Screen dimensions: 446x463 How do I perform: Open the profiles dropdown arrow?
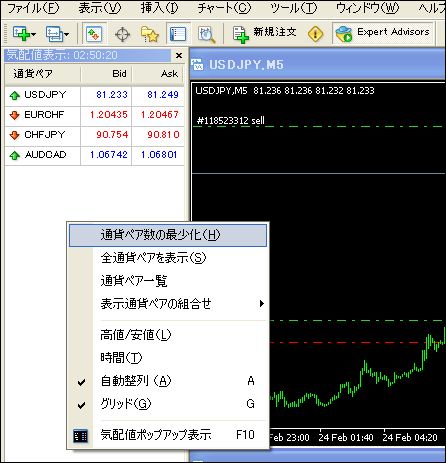(66, 34)
